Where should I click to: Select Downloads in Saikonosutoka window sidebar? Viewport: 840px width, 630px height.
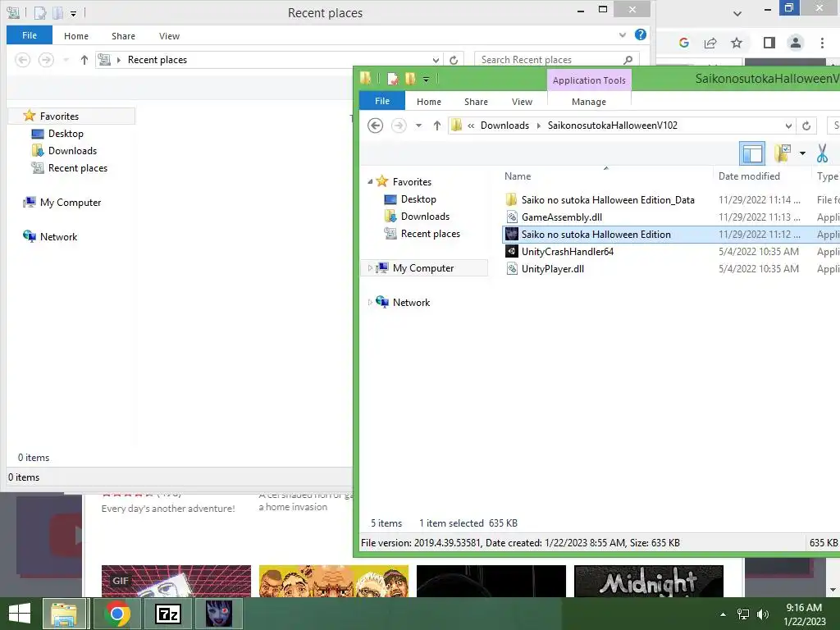(x=425, y=217)
